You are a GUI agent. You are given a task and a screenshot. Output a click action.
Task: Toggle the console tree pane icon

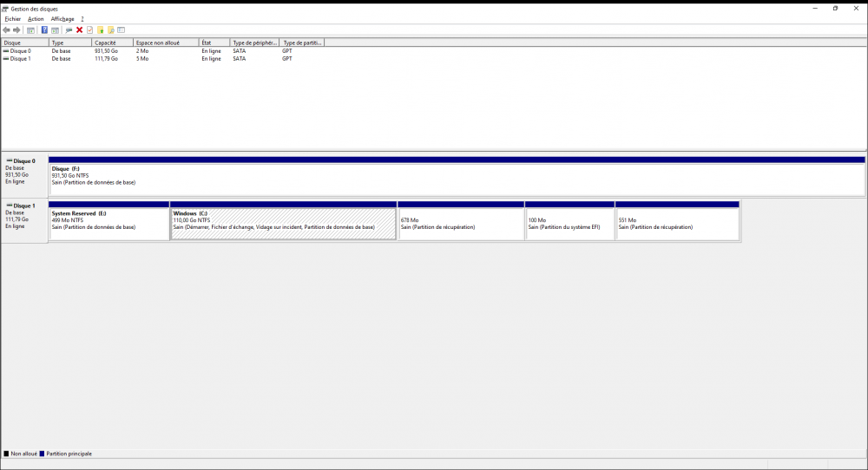click(30, 30)
